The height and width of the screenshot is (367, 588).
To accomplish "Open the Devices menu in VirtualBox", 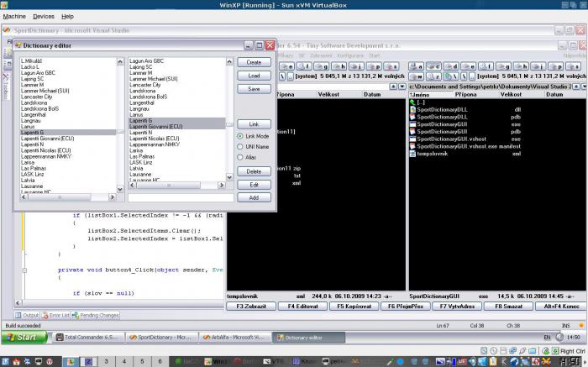I will 44,17.
